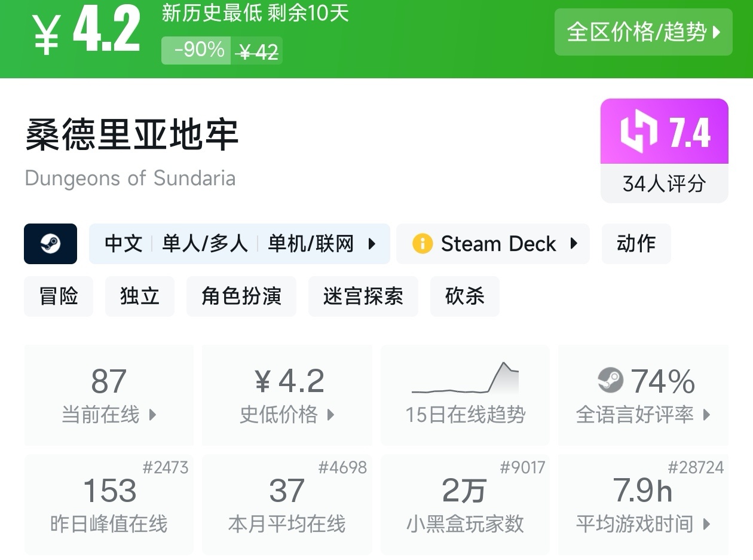Expand Steam Deck compatibility arrow
The height and width of the screenshot is (560, 753).
574,244
